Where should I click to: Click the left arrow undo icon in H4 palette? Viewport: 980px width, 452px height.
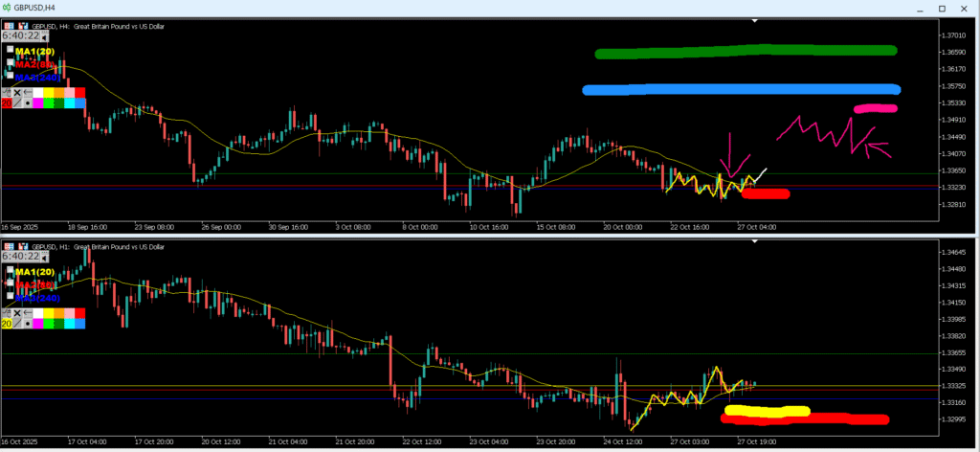point(28,92)
